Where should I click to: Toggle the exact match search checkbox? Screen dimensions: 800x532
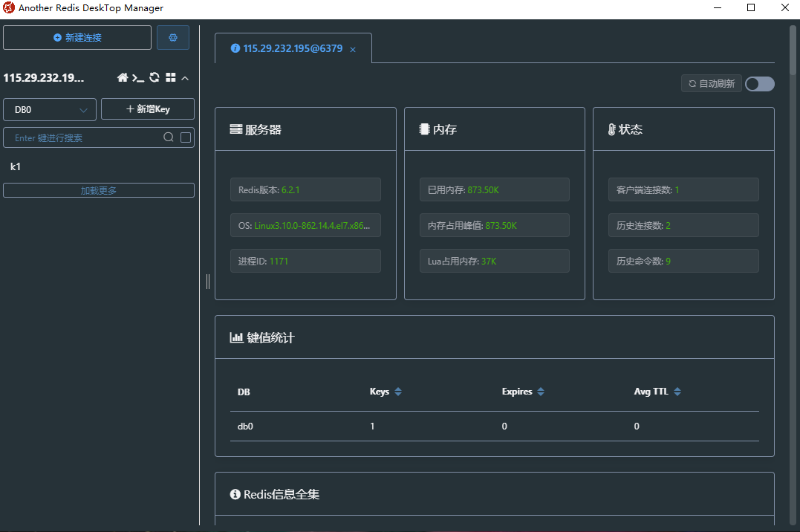coord(186,137)
